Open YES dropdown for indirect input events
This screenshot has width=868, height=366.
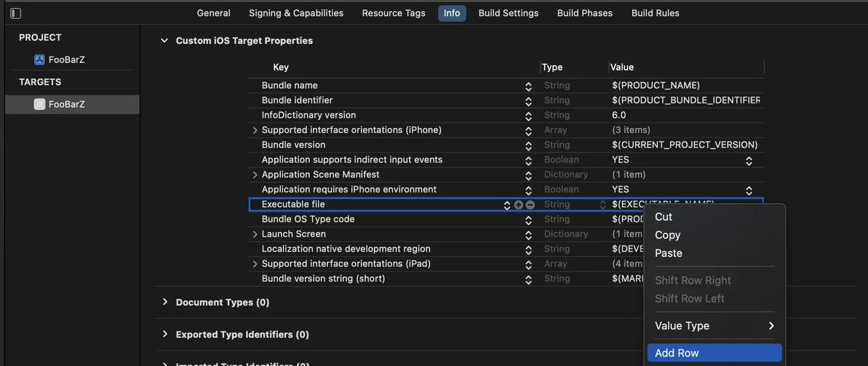pyautogui.click(x=749, y=161)
